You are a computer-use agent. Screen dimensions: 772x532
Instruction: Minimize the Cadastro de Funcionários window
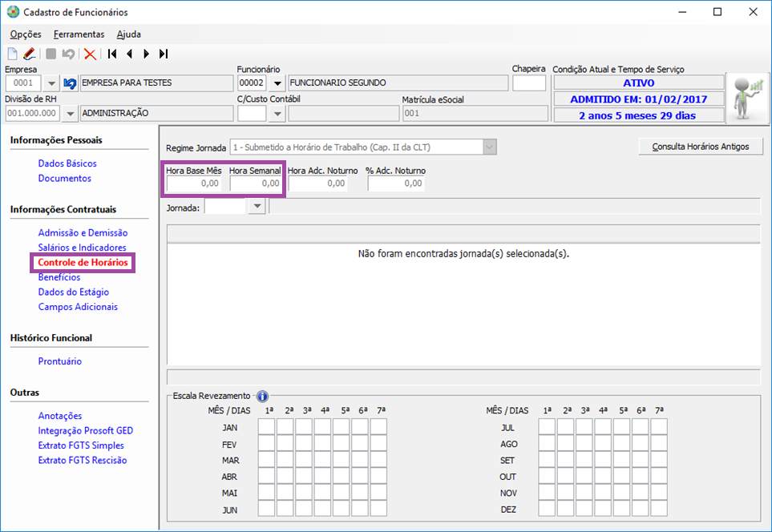point(682,12)
